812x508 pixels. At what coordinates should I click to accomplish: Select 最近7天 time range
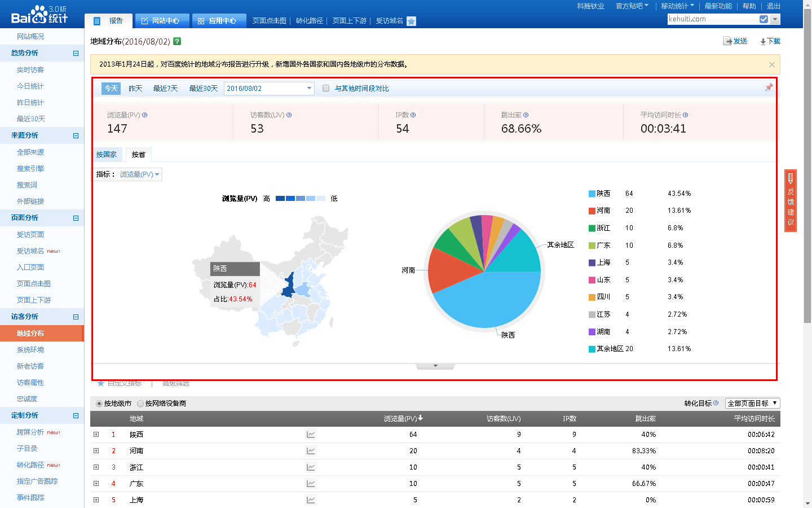(x=165, y=89)
